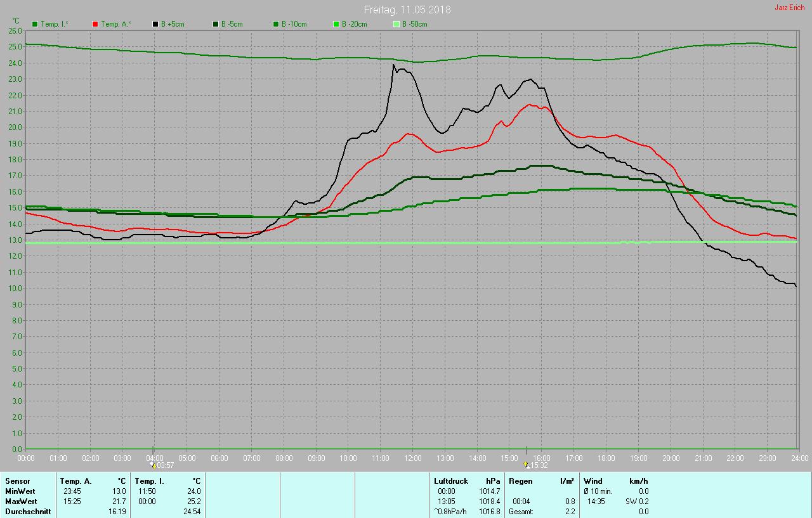Select the Regen header in the stats panel
The image size is (812, 518).
521,481
